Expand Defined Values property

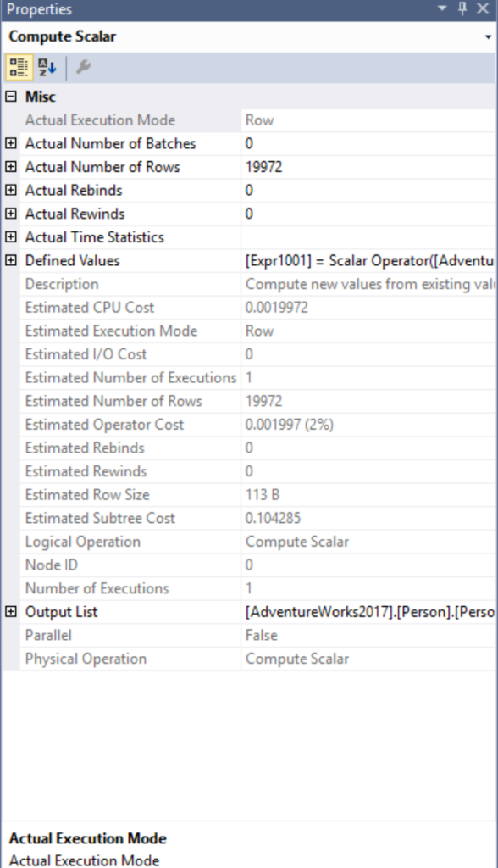(11, 260)
